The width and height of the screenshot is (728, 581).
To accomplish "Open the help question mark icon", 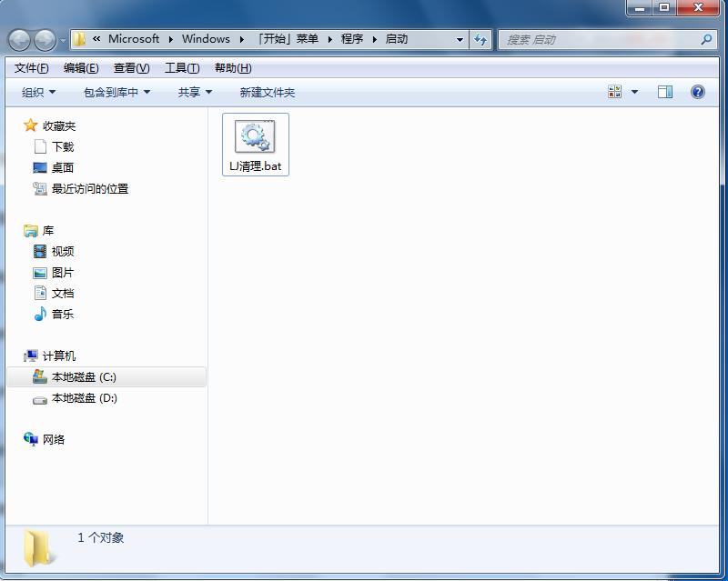I will (x=698, y=92).
